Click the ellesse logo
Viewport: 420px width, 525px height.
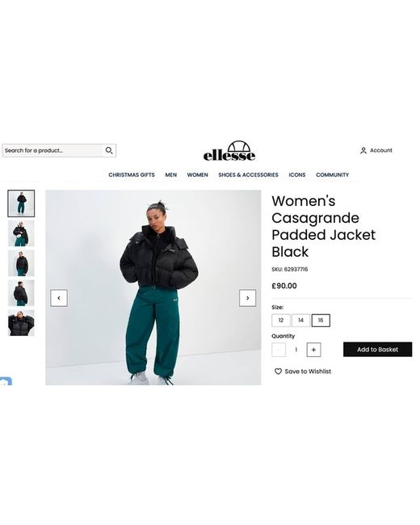click(229, 151)
